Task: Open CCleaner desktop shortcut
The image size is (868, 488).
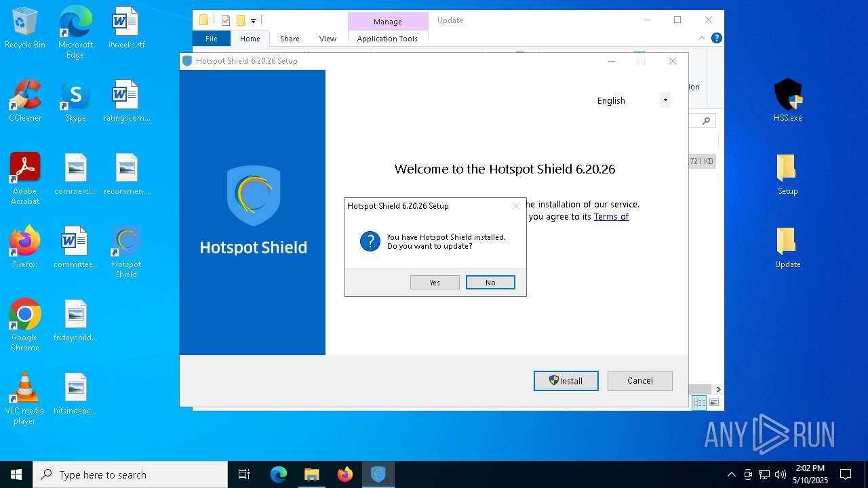Action: click(25, 102)
